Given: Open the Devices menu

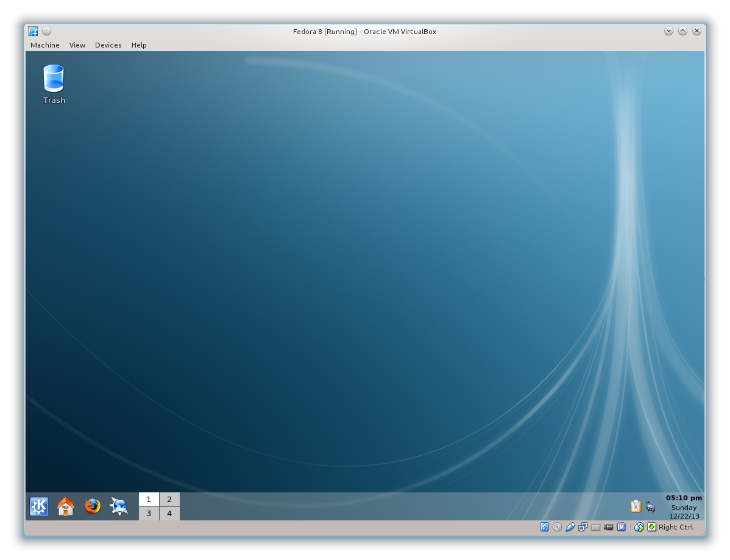Looking at the screenshot, I should coord(108,45).
